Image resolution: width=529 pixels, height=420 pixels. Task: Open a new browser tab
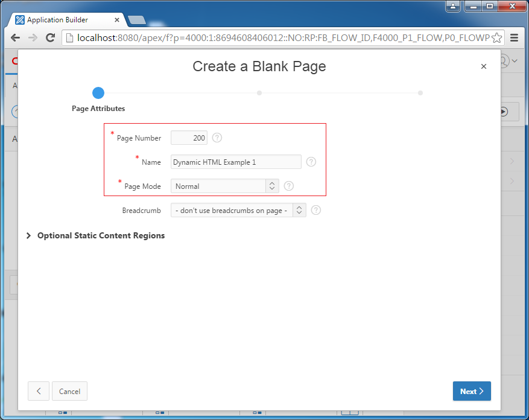pos(137,21)
